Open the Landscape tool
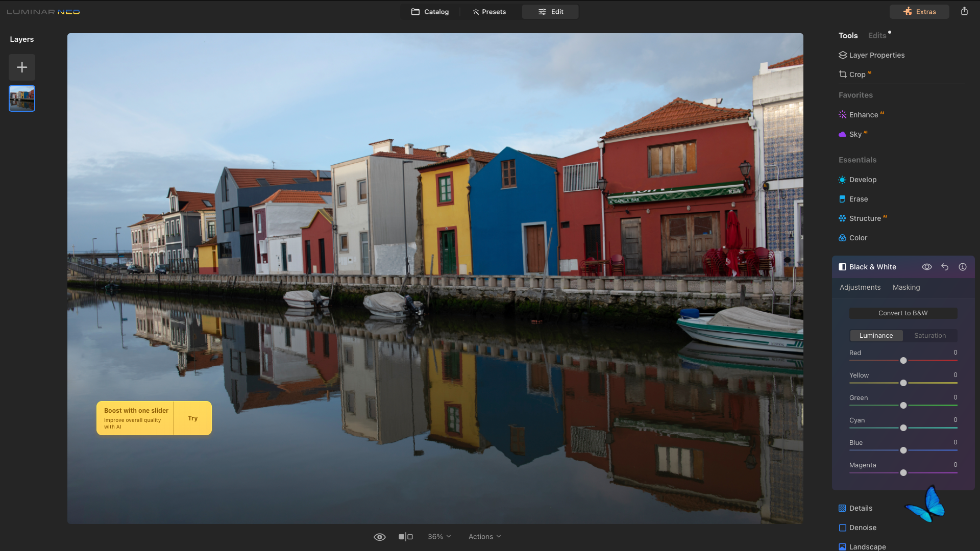The width and height of the screenshot is (980, 551). click(x=862, y=546)
